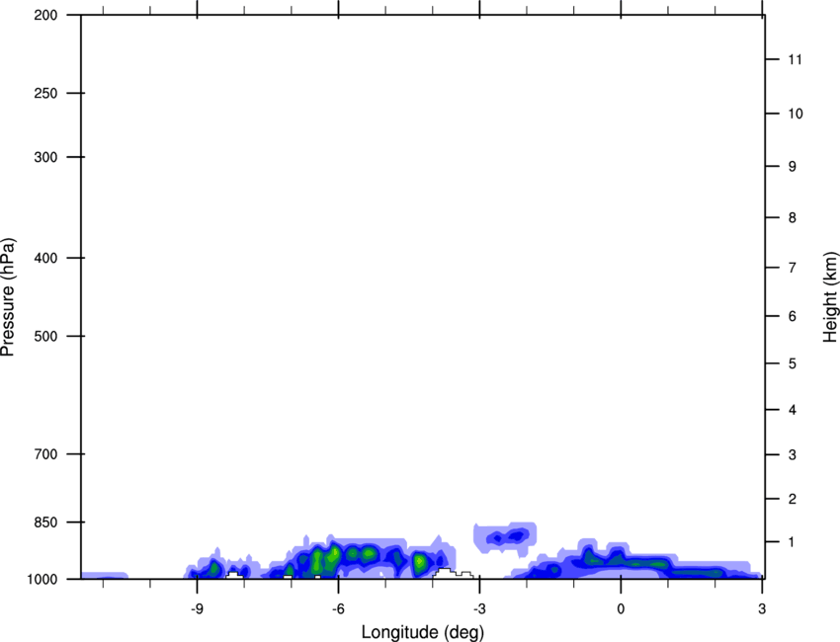840x642 pixels.
Task: Click the 'Height (km)' axis title
Action: (x=830, y=297)
